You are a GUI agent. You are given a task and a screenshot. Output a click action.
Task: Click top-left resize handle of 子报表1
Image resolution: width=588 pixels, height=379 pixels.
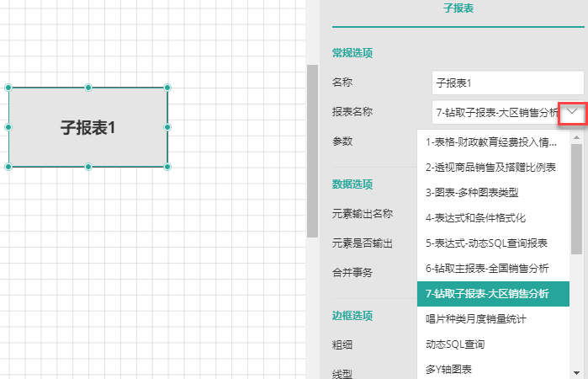coord(8,88)
